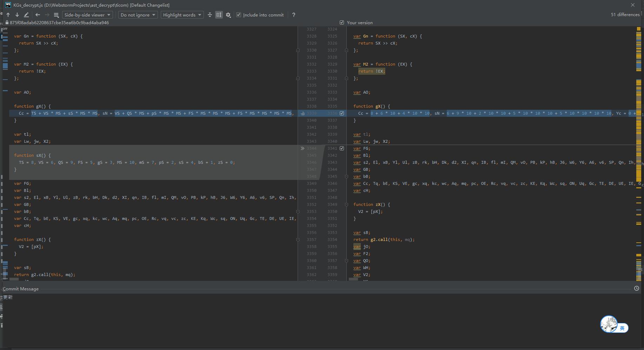
Task: Click the floating anime mascot icon
Action: pyautogui.click(x=609, y=324)
